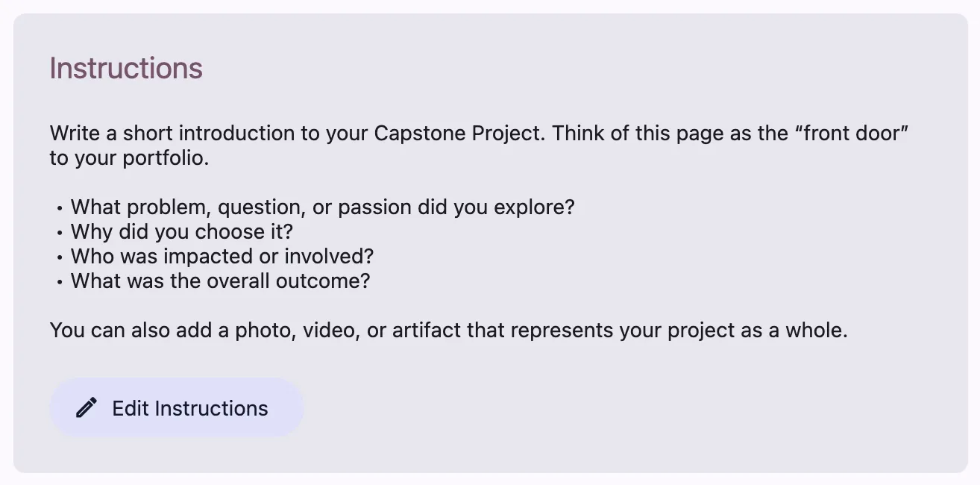Click the Edit Instructions label text

point(189,408)
